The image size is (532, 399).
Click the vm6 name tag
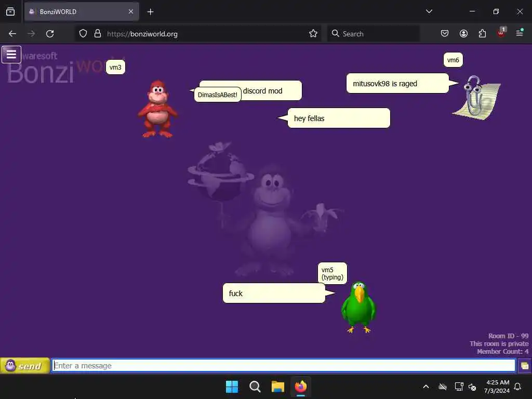coord(453,60)
